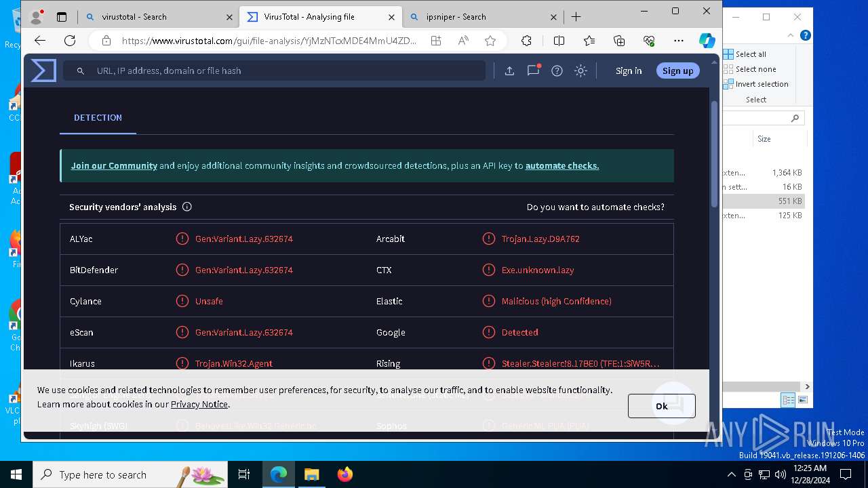Reload the page with the refresh icon

pyautogui.click(x=70, y=41)
